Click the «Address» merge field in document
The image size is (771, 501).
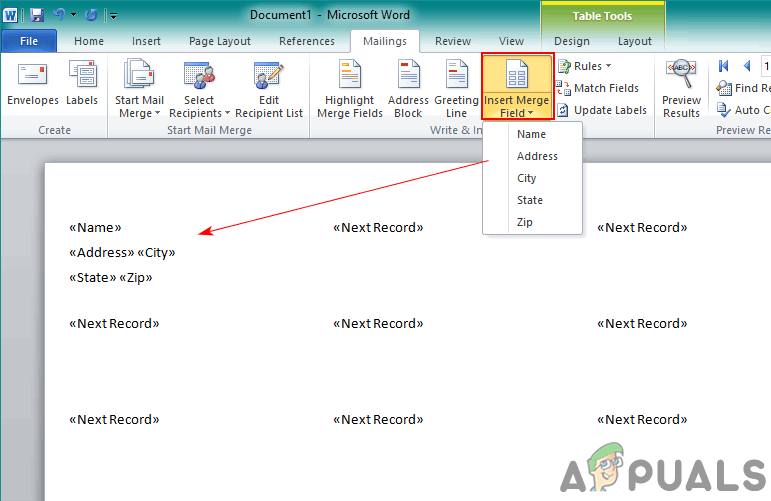[102, 253]
